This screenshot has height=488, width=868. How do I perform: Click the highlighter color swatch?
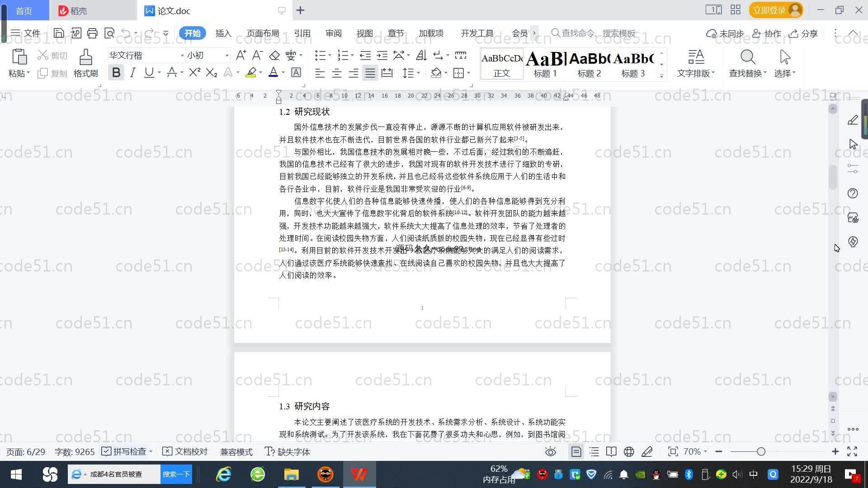tap(250, 72)
